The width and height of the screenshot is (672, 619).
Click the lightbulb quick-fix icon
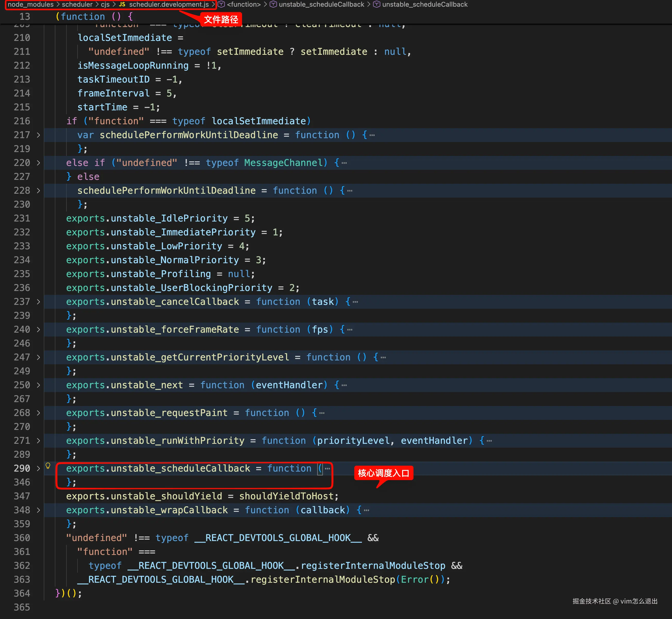click(48, 466)
